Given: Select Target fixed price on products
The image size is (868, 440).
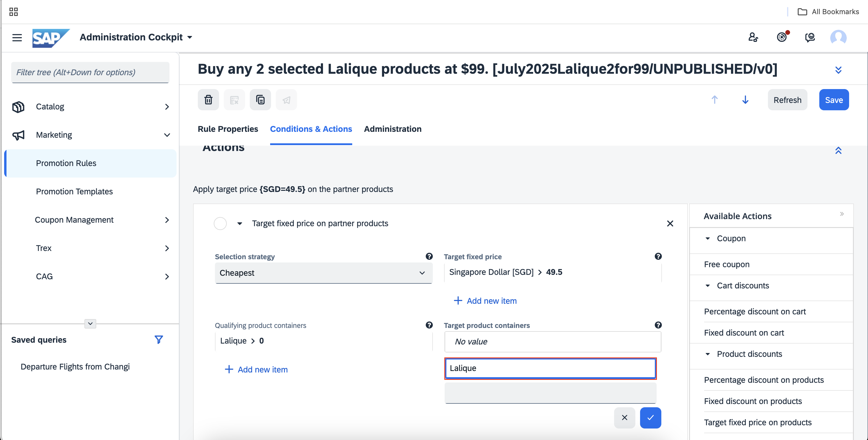Looking at the screenshot, I should [758, 423].
